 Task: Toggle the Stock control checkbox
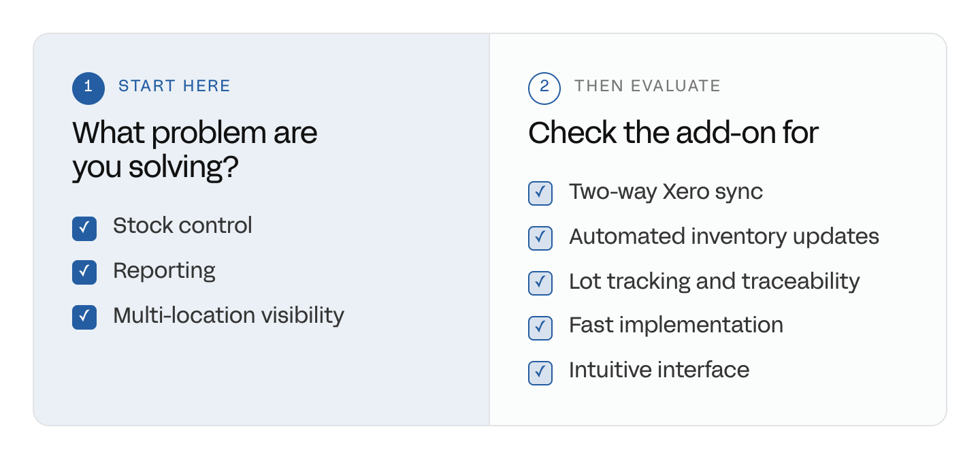tap(84, 228)
